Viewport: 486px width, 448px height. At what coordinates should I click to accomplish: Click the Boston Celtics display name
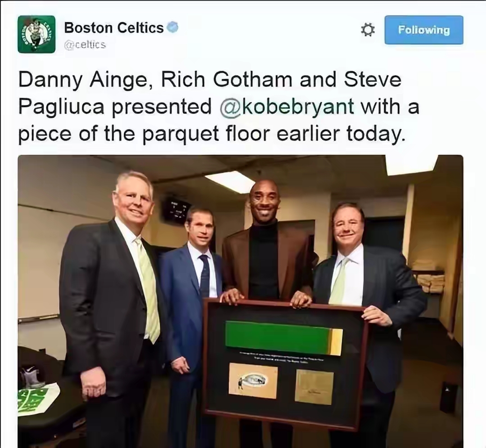(x=114, y=28)
